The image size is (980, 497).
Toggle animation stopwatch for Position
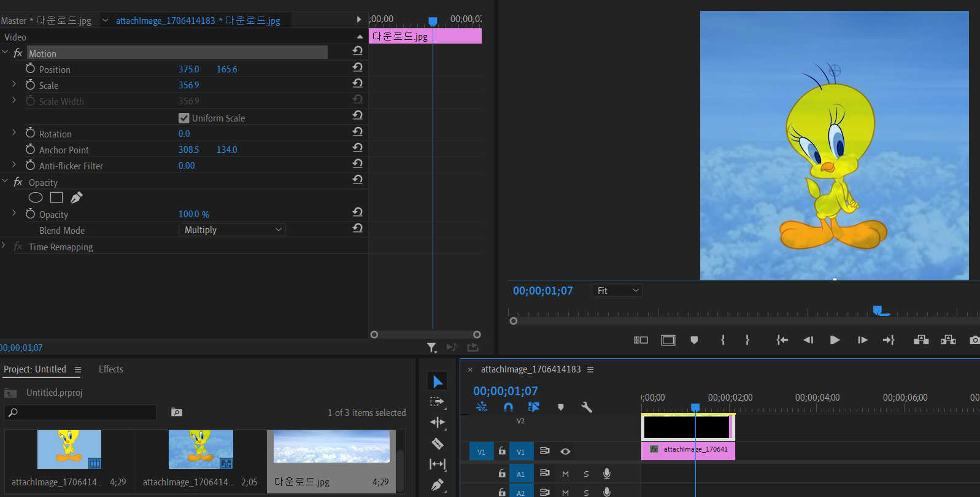tap(30, 68)
